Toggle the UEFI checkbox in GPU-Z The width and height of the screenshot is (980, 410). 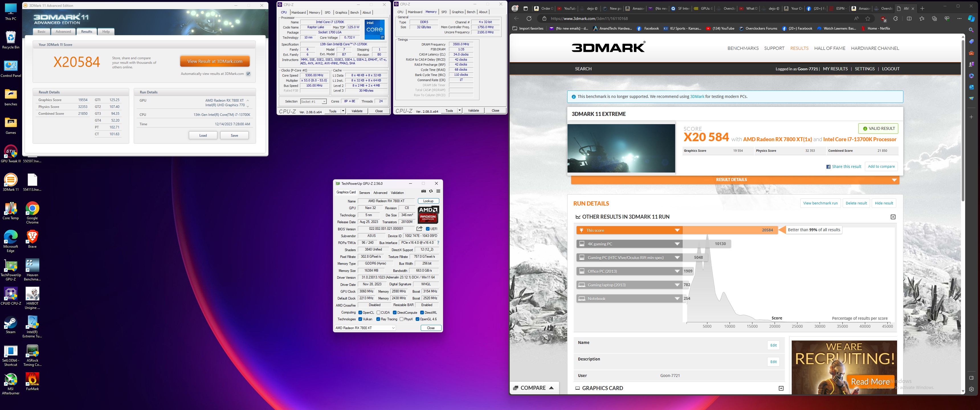click(428, 229)
